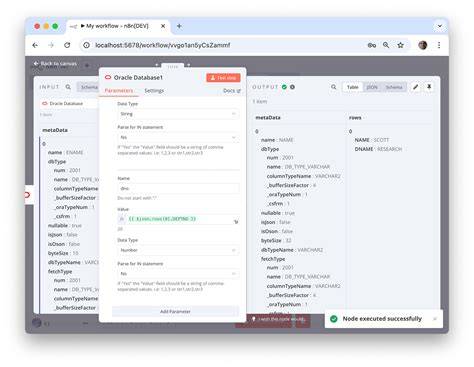474x367 pixels.
Task: Click the info icon next to OUTPUT
Action: tap(292, 87)
